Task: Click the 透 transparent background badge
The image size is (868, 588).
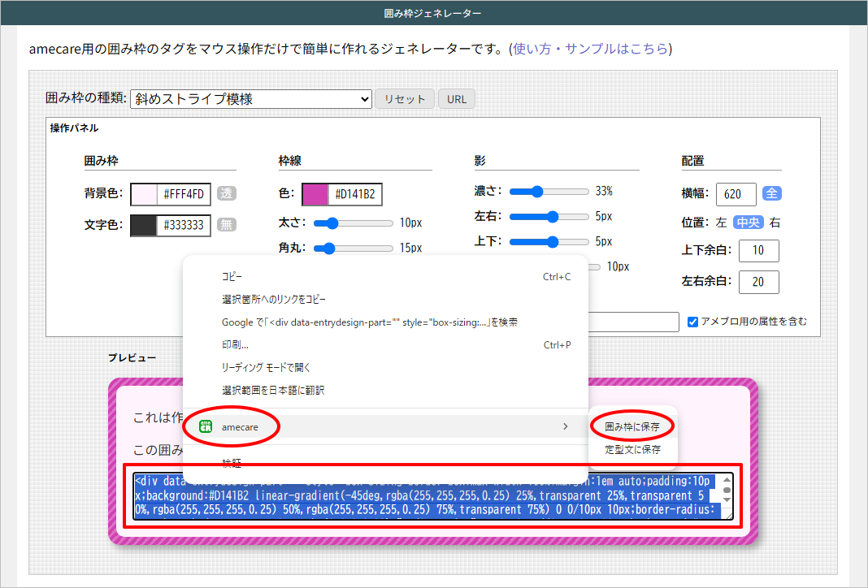Action: click(227, 194)
